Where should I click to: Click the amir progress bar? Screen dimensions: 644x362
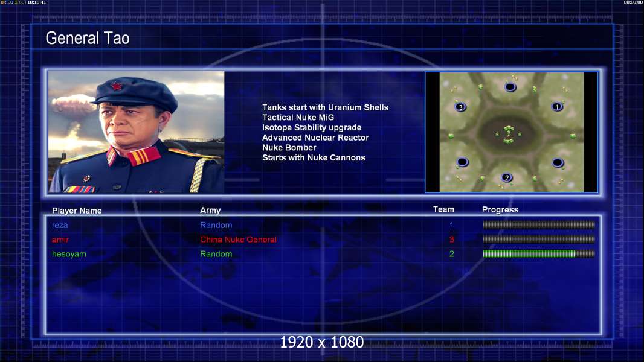(539, 239)
